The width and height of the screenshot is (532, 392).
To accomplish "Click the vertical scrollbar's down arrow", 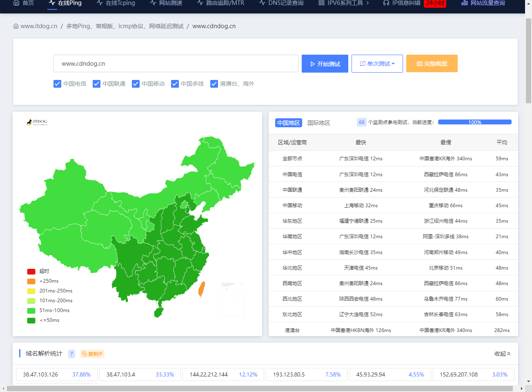I will tap(528, 382).
